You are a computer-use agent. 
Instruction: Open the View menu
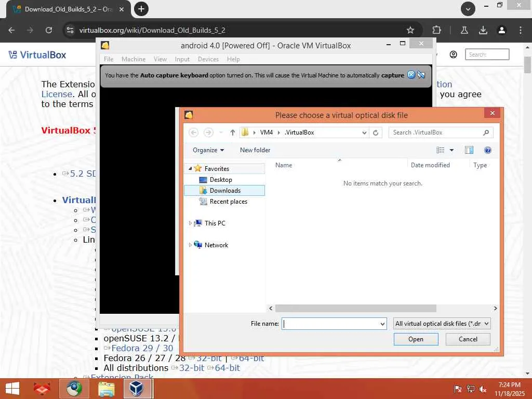coord(160,59)
